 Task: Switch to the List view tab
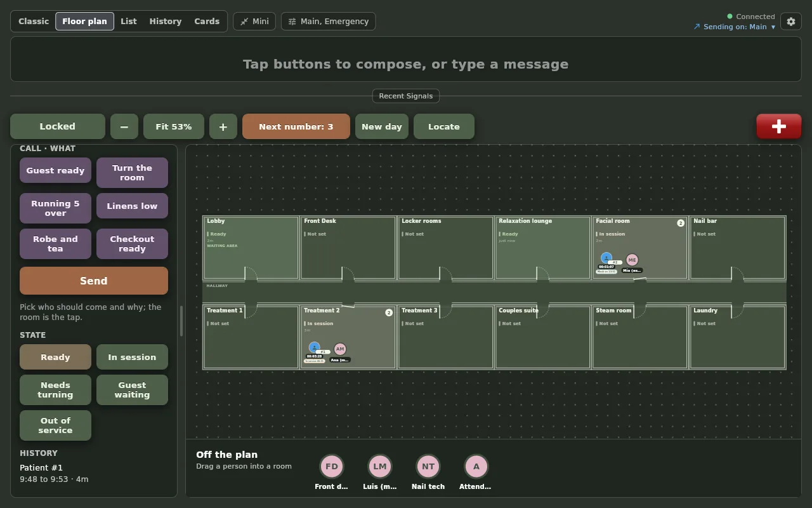click(129, 22)
